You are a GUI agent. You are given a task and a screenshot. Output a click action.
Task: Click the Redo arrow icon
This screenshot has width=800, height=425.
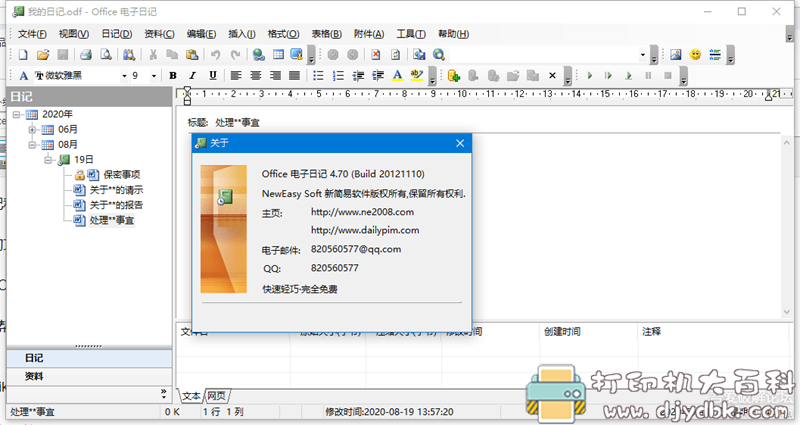coord(235,55)
